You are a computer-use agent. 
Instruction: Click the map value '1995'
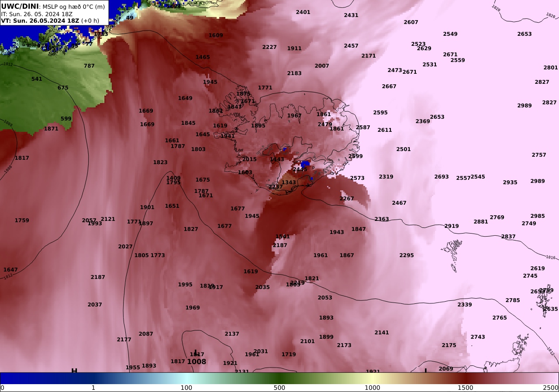185,285
